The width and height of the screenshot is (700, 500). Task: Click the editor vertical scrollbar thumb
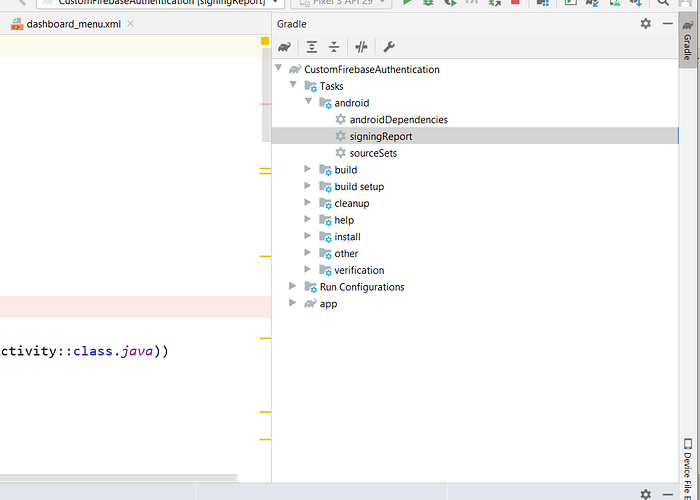click(266, 95)
